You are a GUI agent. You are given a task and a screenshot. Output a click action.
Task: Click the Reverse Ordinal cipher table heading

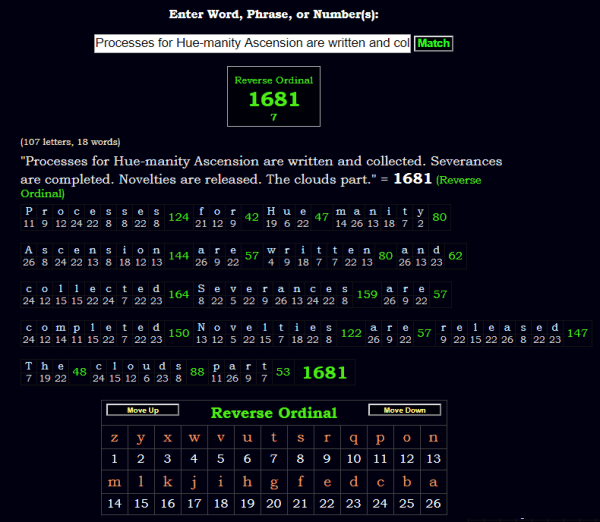274,413
